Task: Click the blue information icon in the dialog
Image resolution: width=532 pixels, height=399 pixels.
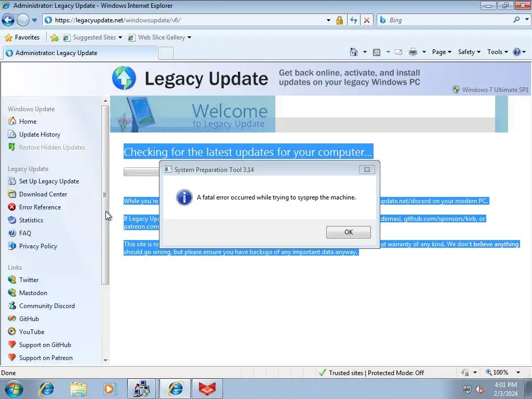Action: [184, 197]
